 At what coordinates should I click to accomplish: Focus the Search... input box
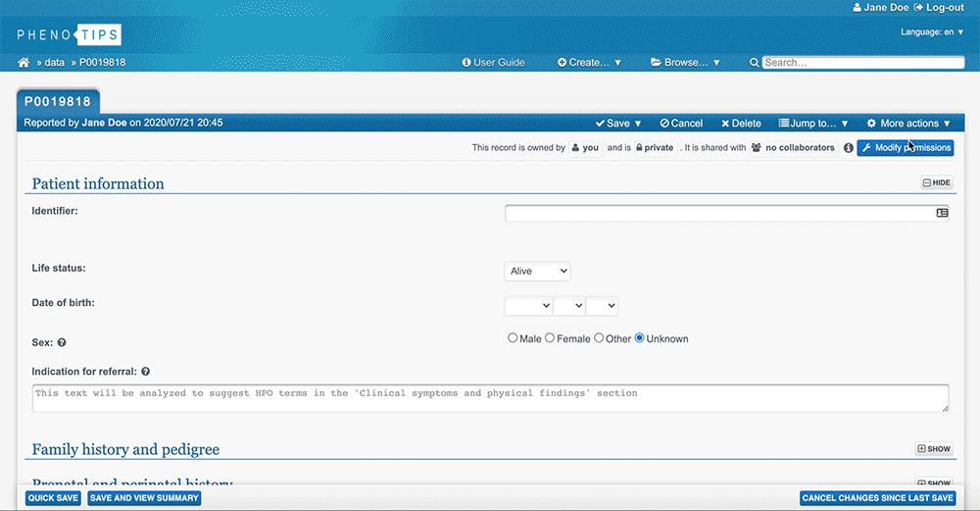point(863,63)
